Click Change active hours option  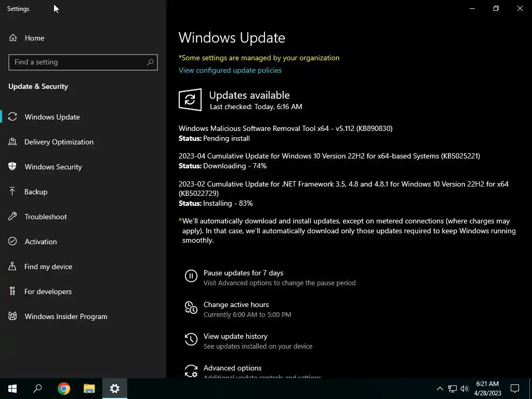click(236, 304)
